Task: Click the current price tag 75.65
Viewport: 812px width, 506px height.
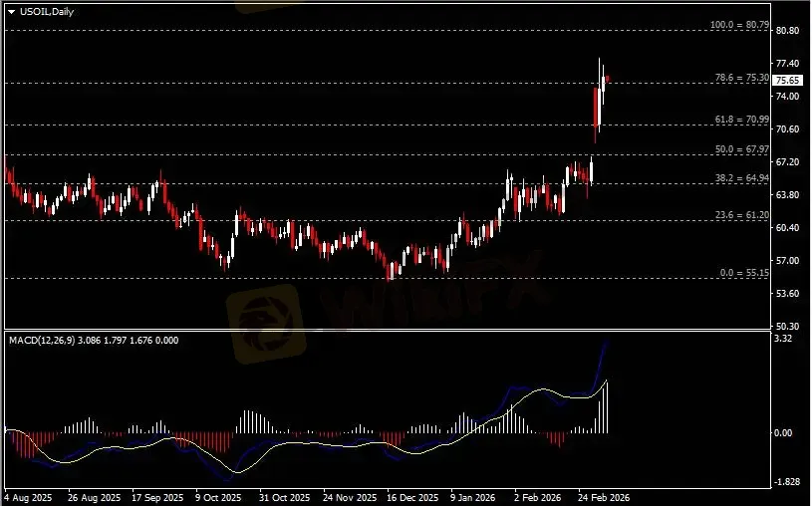Action: (x=788, y=81)
